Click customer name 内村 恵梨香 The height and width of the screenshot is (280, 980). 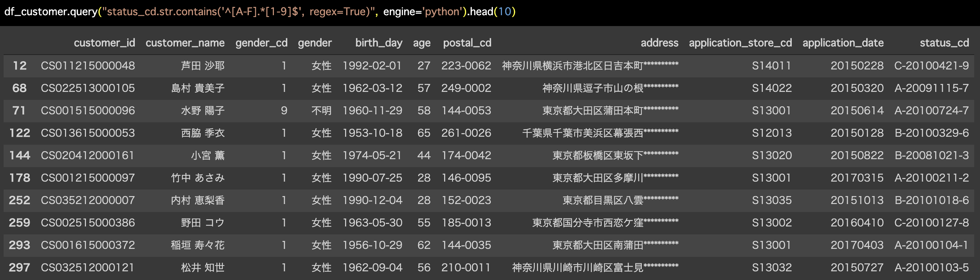click(198, 200)
